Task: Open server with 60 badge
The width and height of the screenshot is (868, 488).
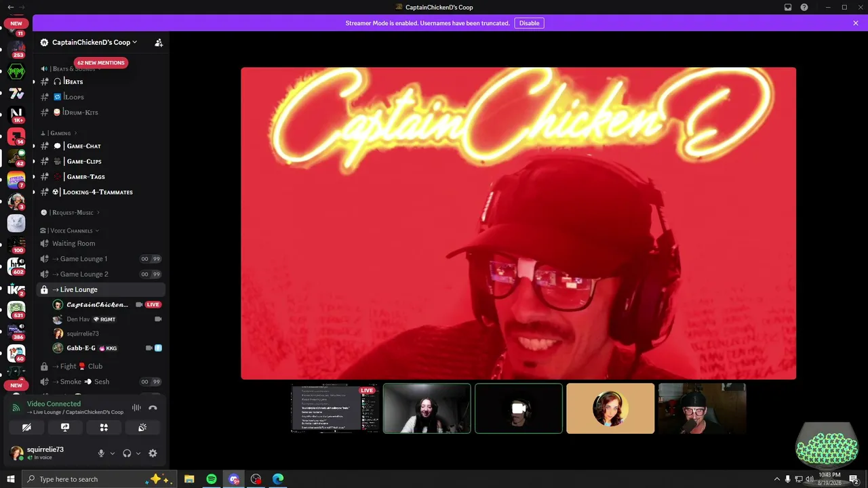Action: click(16, 353)
